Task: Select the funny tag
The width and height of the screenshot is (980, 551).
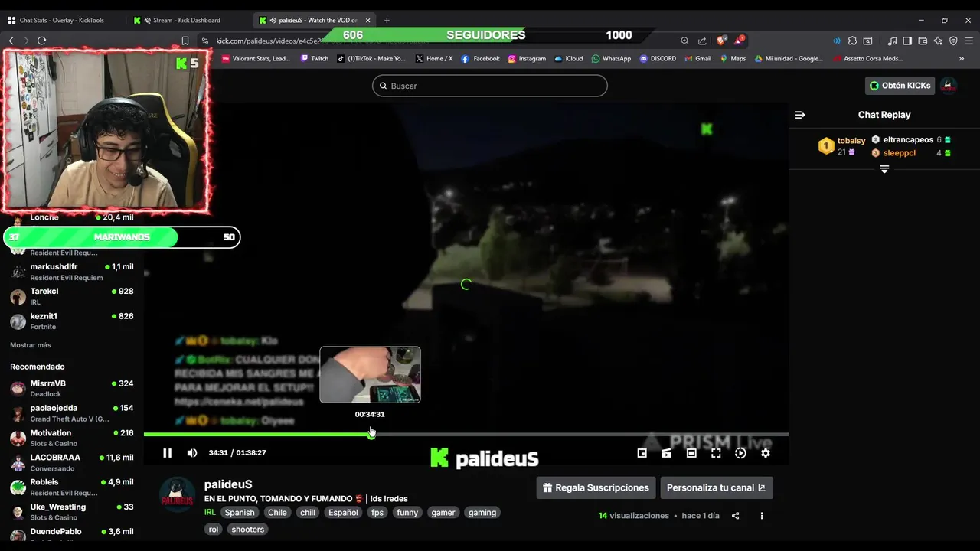Action: click(x=407, y=513)
